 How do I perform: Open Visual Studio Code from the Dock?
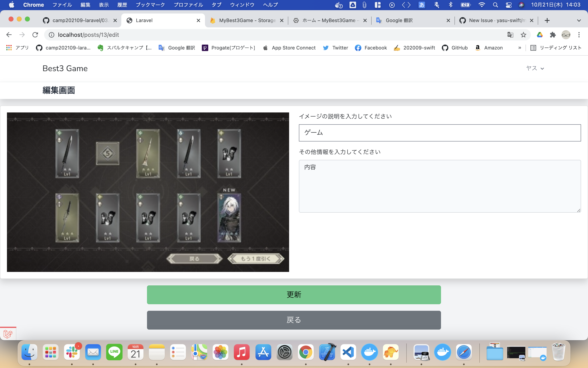(348, 352)
